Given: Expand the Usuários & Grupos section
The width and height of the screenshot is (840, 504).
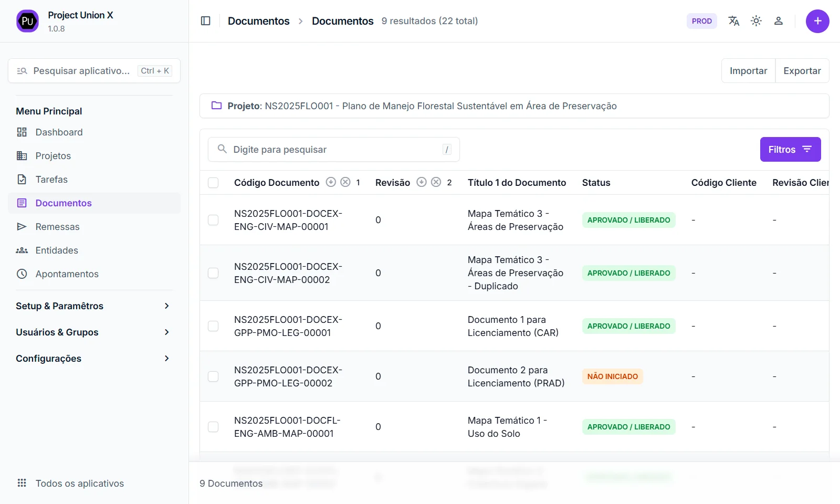Looking at the screenshot, I should pyautogui.click(x=93, y=332).
